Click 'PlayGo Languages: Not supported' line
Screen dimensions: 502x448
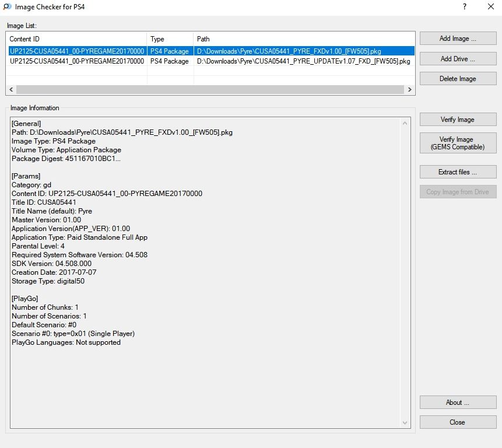(66, 342)
